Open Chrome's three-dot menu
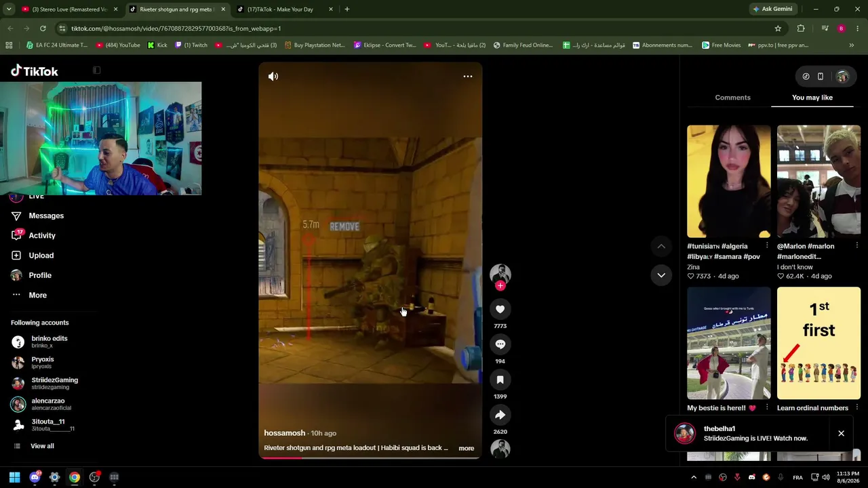The image size is (868, 488). click(858, 28)
